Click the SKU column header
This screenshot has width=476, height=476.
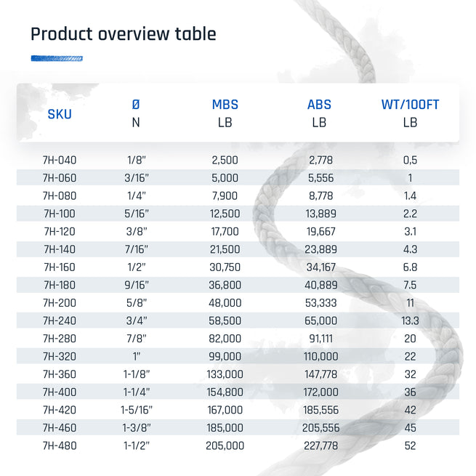pyautogui.click(x=60, y=114)
